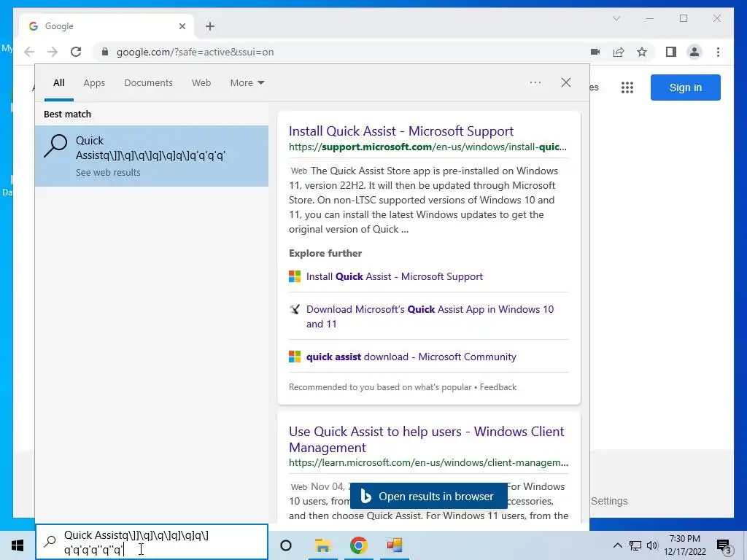Open search panel options ellipsis
Viewport: 747px width, 560px height.
click(x=535, y=82)
